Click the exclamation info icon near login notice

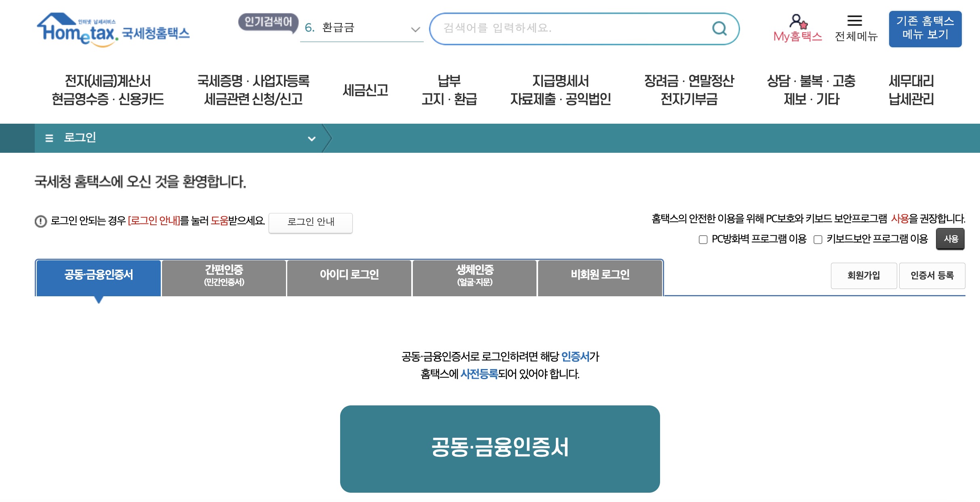pyautogui.click(x=41, y=221)
